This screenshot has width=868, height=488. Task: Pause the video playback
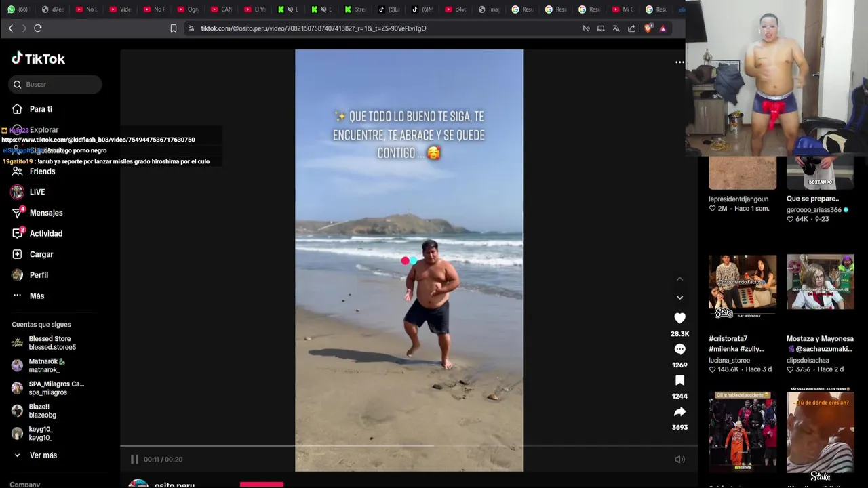[134, 460]
